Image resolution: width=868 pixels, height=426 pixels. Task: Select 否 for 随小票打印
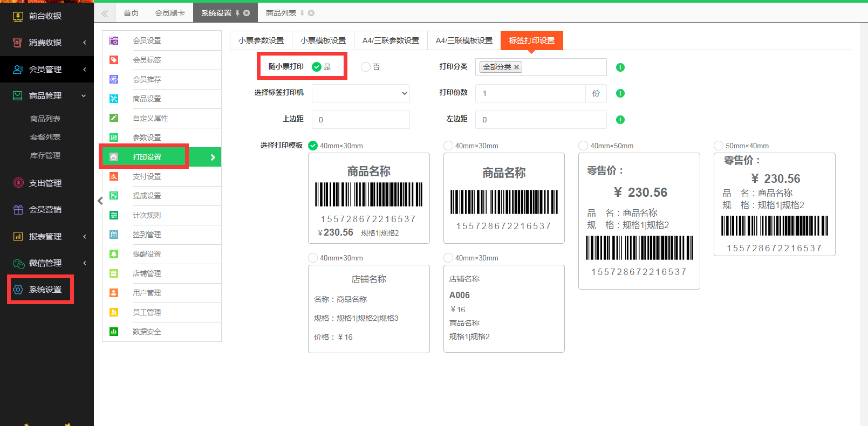[x=366, y=67]
